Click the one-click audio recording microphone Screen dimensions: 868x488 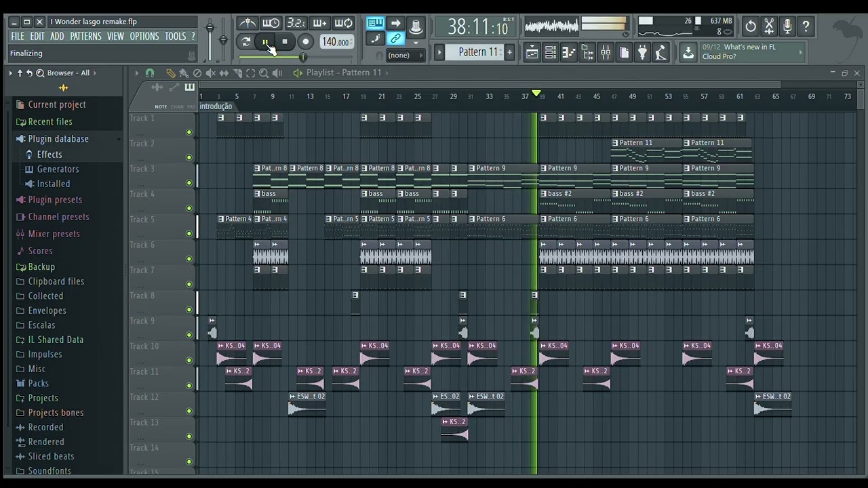tap(787, 26)
